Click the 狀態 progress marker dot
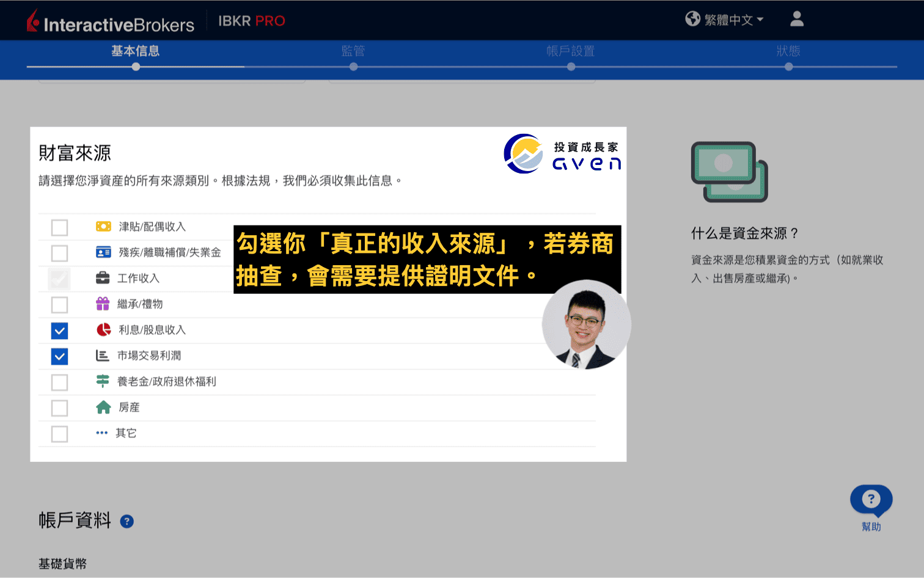The height and width of the screenshot is (578, 924). 788,66
